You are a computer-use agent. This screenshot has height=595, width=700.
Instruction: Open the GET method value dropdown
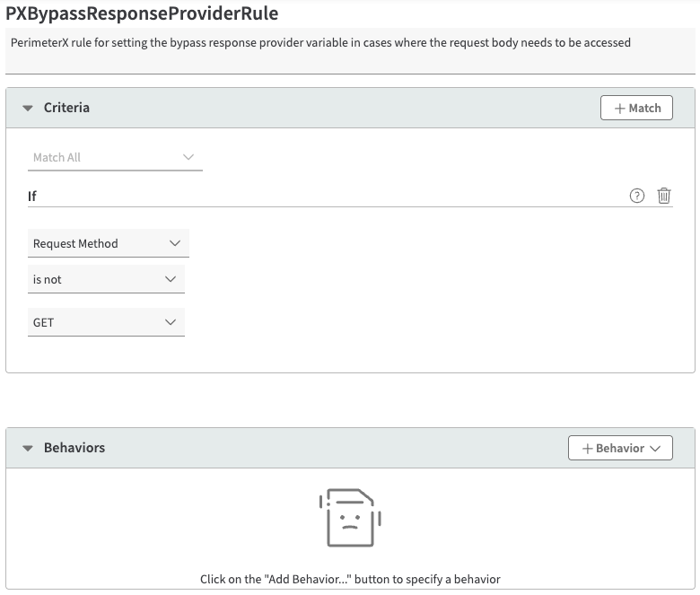coord(106,322)
